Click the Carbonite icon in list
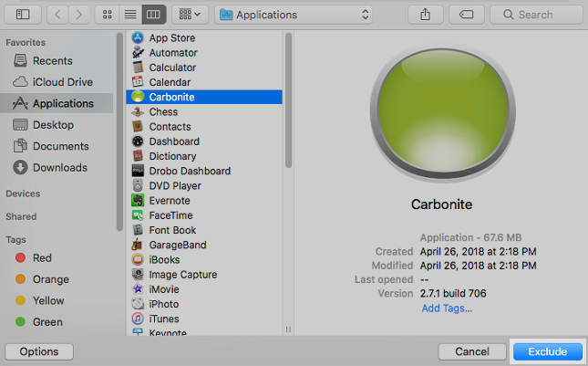Viewport: 588px width, 366px height. (138, 97)
